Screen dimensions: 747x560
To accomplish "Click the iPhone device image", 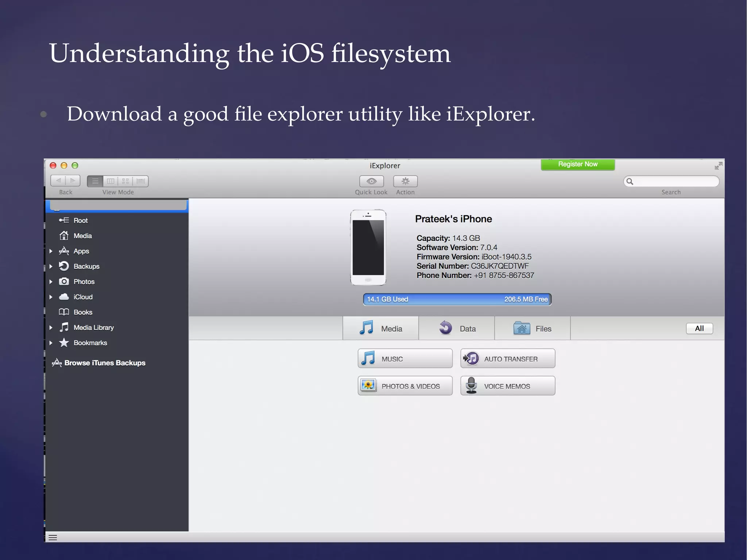I will [x=368, y=247].
